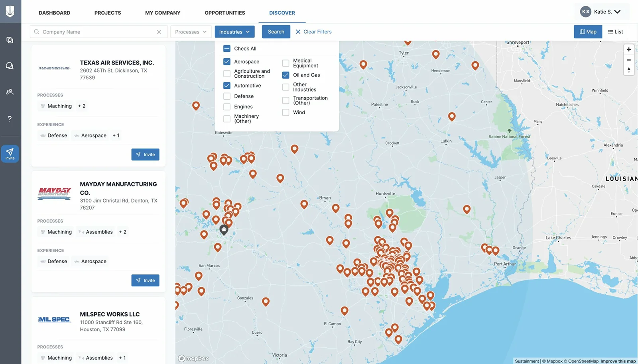Screen dimensions: 638x364
Task: Expand the +1 experience for Texas Air Services
Action: point(116,135)
